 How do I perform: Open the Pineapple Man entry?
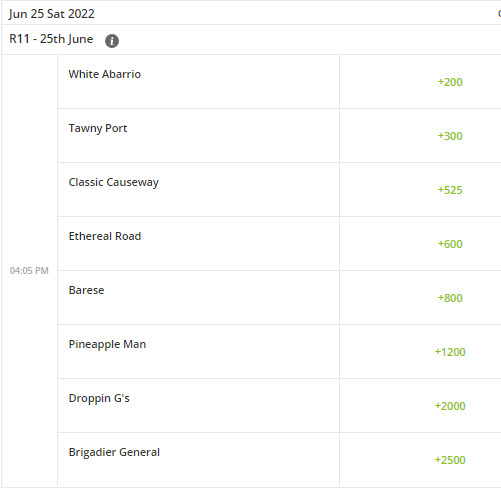(107, 344)
